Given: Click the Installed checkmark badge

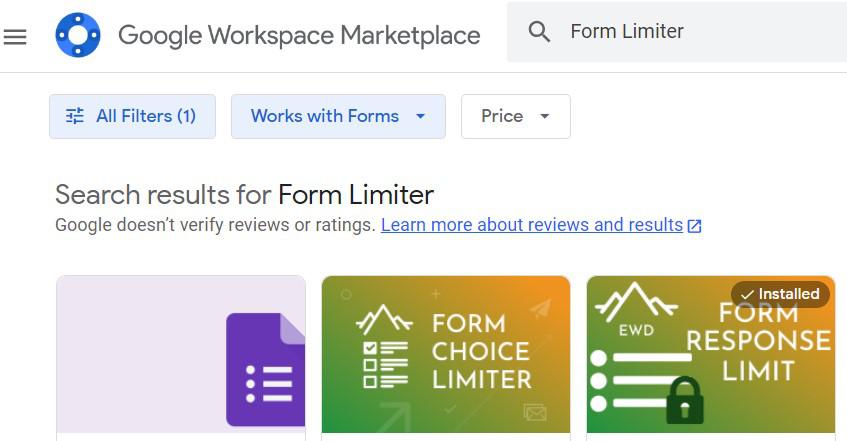Looking at the screenshot, I should (x=780, y=294).
